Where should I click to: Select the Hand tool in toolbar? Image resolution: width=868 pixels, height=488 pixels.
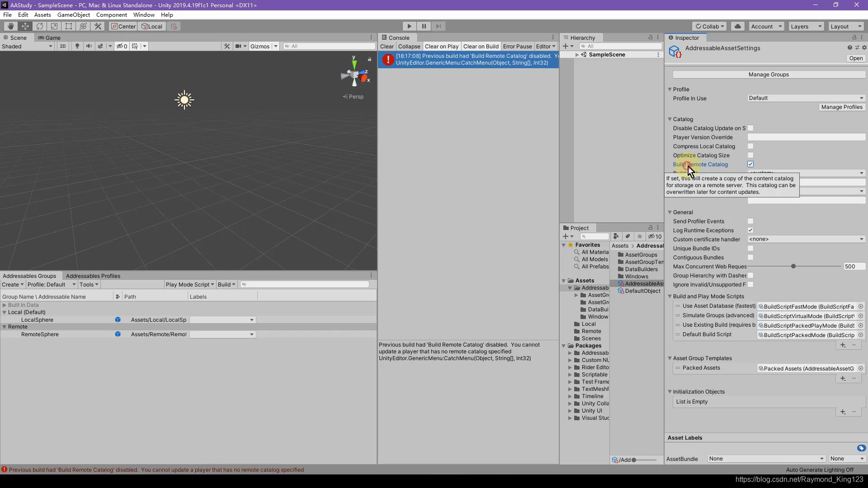pos(10,26)
